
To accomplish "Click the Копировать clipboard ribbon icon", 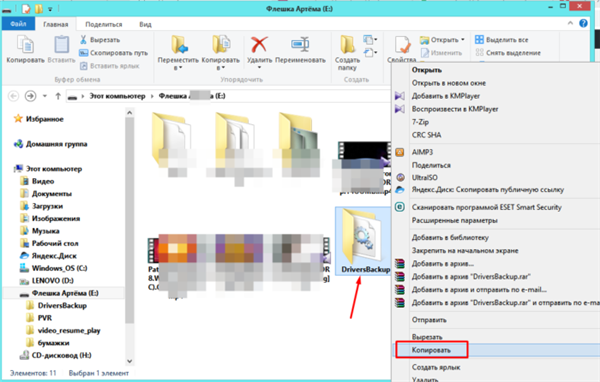I will tap(25, 45).
